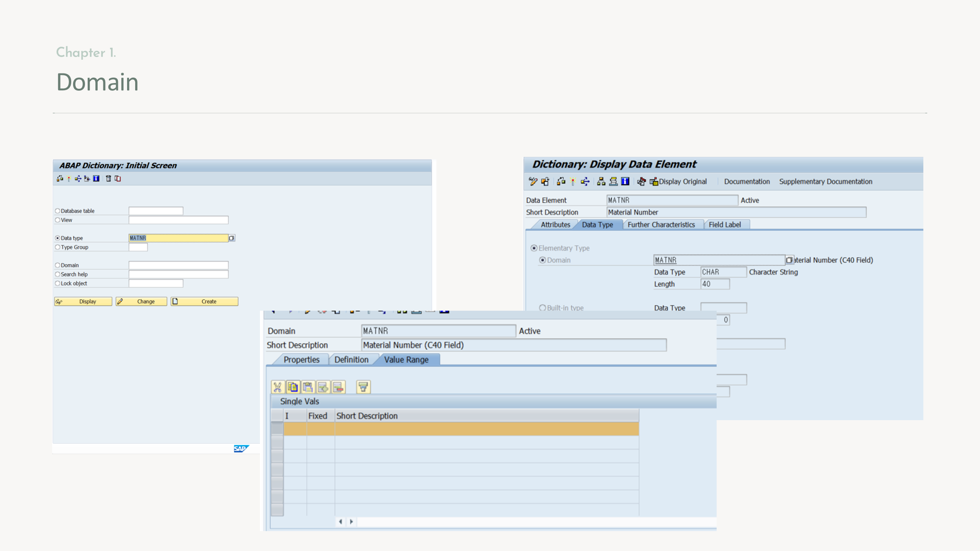
Task: Open the value help next to Domain MATNR field
Action: [x=789, y=260]
